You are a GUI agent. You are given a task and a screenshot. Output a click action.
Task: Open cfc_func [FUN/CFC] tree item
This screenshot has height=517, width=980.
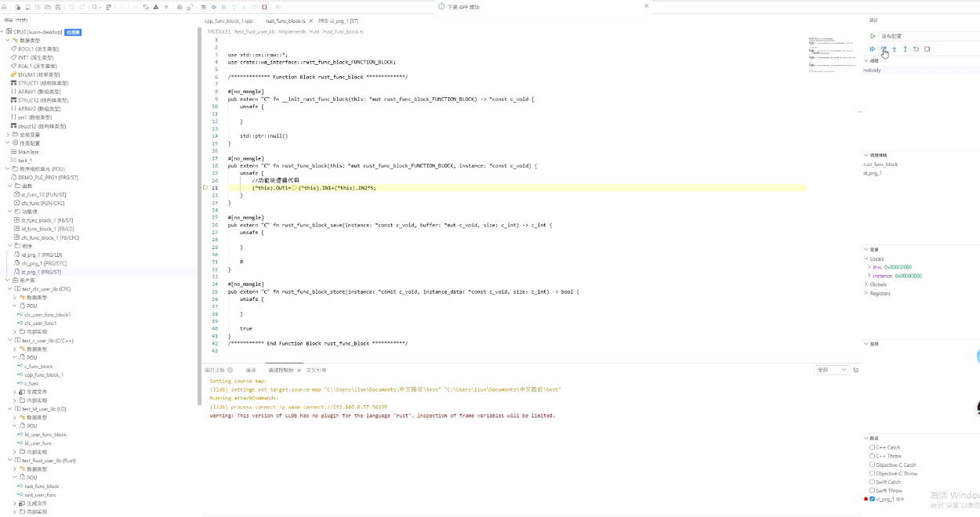click(x=42, y=204)
